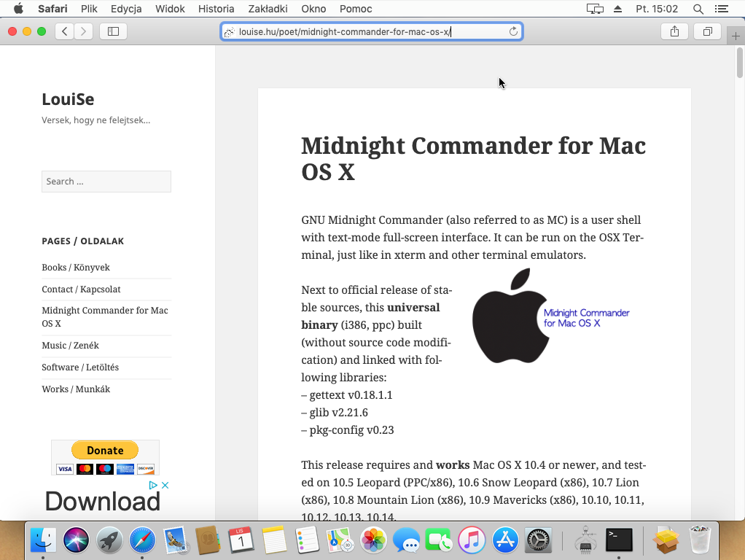Open Finder from the Dock

(x=43, y=540)
